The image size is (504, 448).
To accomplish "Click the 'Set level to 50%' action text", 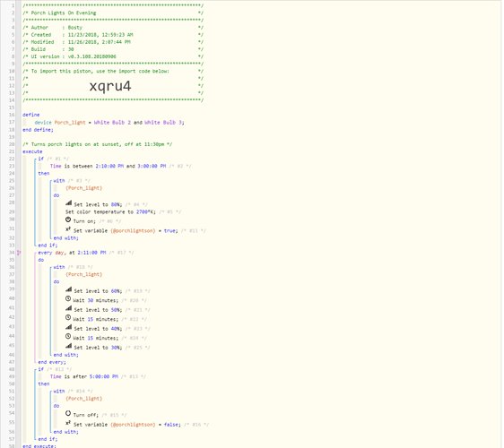I will (98, 310).
